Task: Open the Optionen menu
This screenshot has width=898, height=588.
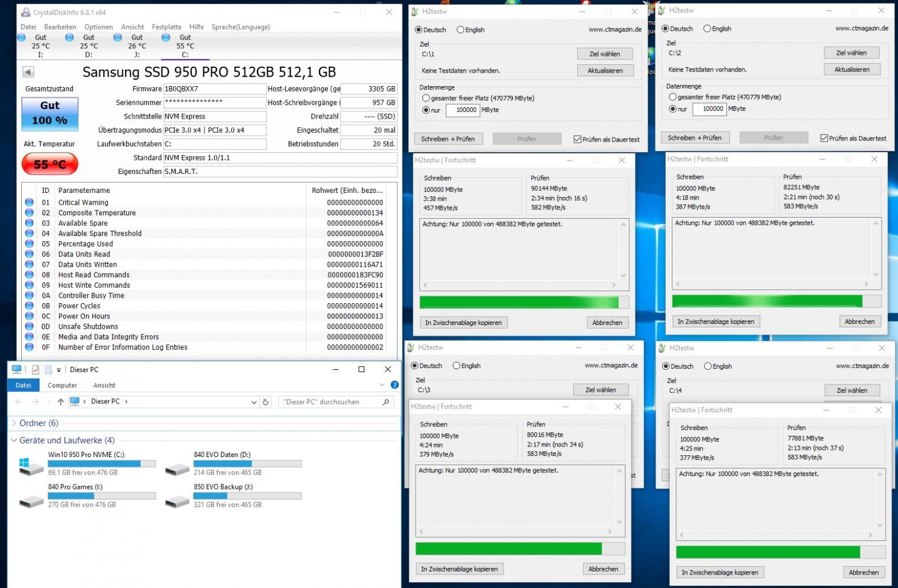Action: [98, 27]
